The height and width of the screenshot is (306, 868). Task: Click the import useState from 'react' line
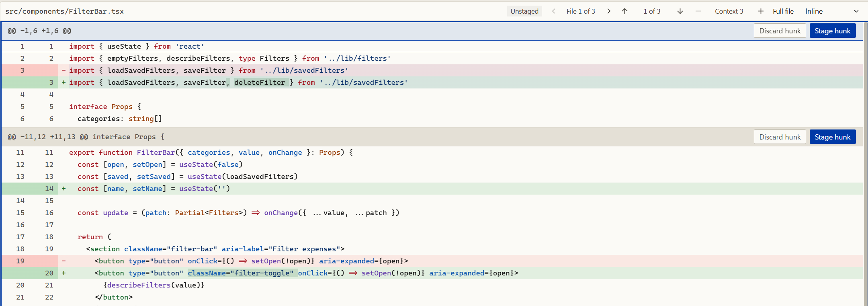click(432, 46)
